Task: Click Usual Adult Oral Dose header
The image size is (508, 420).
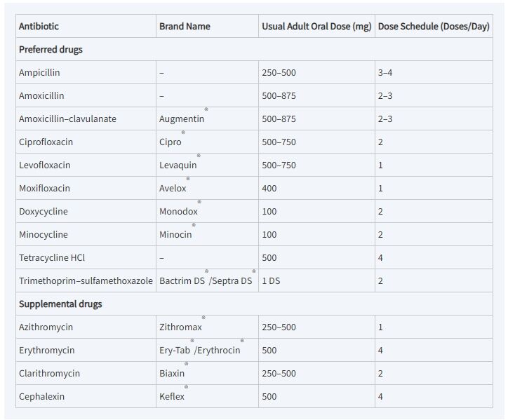Action: pyautogui.click(x=316, y=26)
